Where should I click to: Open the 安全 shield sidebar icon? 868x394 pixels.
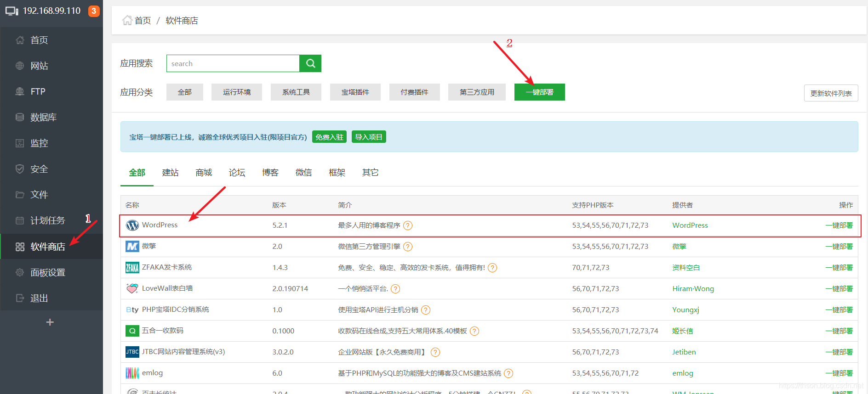tap(20, 169)
